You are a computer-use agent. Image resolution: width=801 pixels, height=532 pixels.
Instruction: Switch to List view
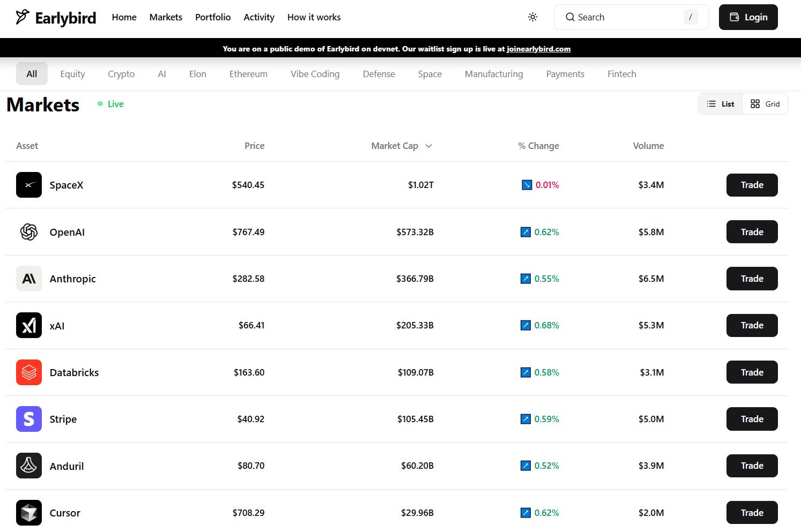(x=721, y=104)
